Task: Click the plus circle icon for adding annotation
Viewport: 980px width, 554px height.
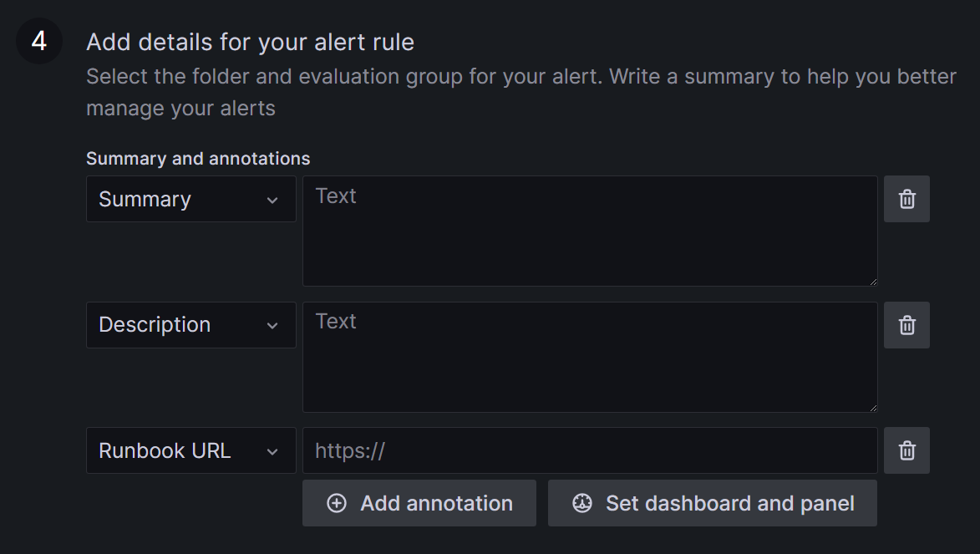Action: [x=337, y=503]
